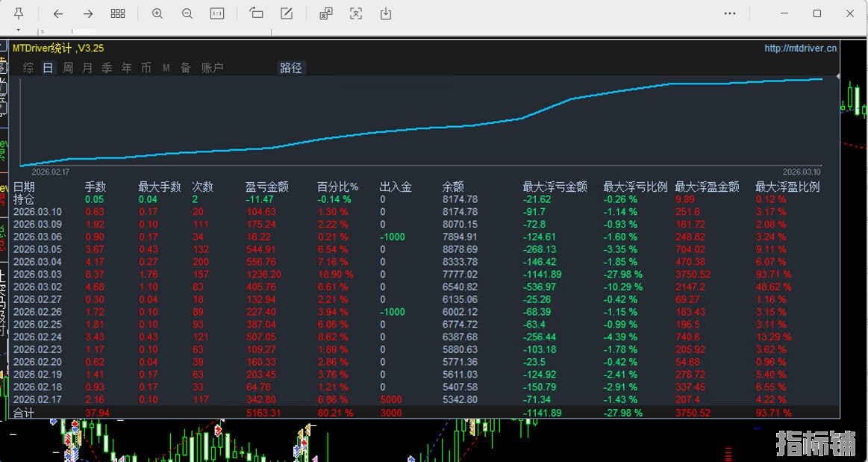Zoom in with the magnifier plus
868x462 pixels.
pyautogui.click(x=157, y=13)
